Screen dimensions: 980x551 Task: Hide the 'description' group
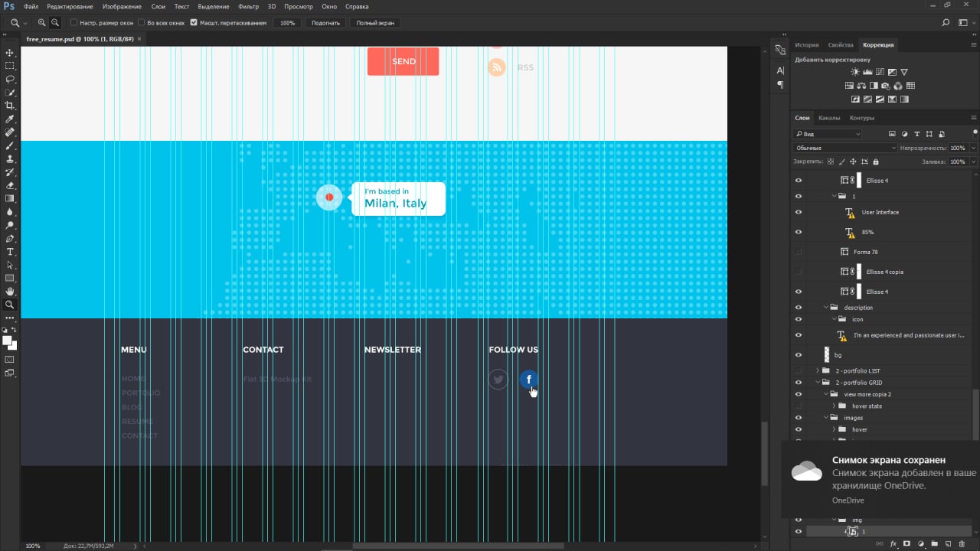pos(799,307)
